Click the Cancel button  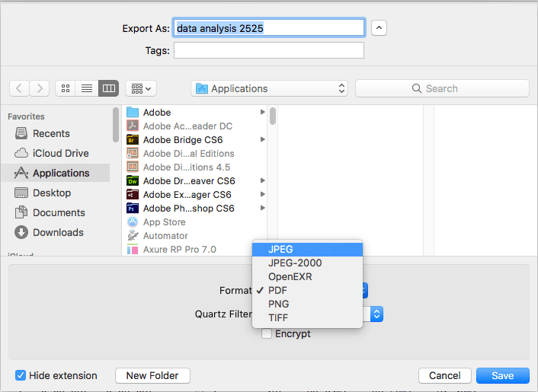(445, 375)
